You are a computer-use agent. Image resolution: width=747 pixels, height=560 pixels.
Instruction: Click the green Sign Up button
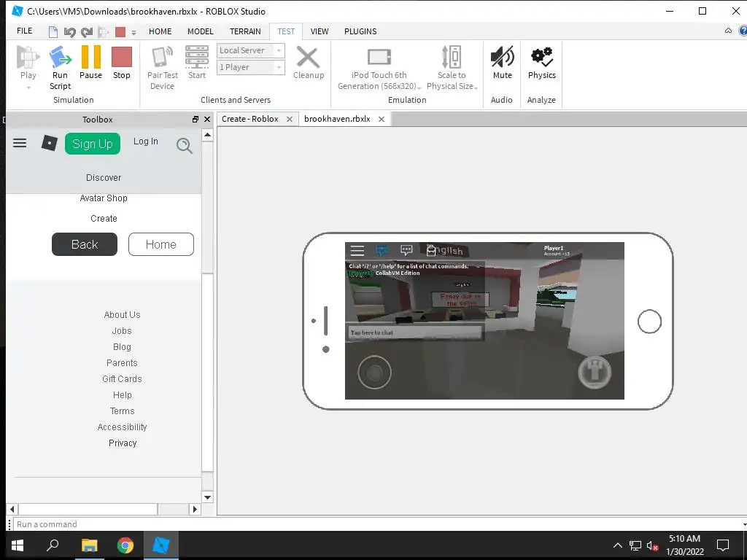pyautogui.click(x=93, y=144)
